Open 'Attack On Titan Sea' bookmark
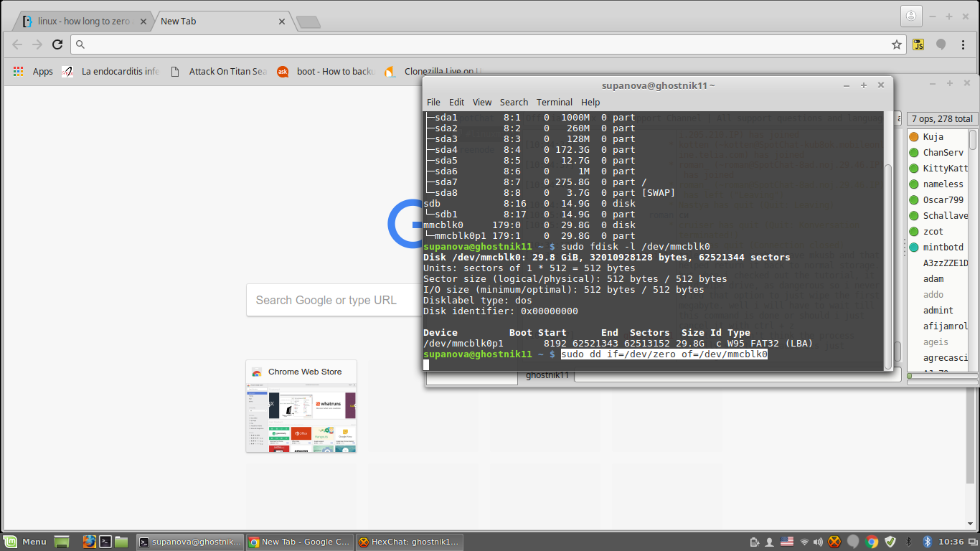This screenshot has width=980, height=551. (218, 71)
